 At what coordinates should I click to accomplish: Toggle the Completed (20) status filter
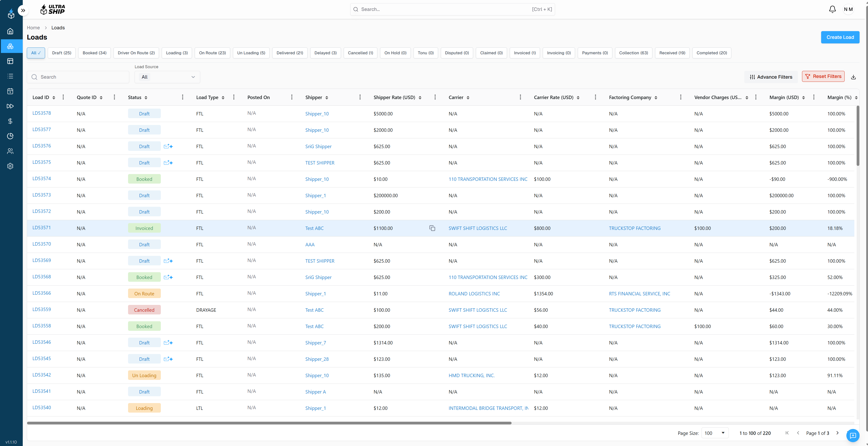tap(712, 53)
